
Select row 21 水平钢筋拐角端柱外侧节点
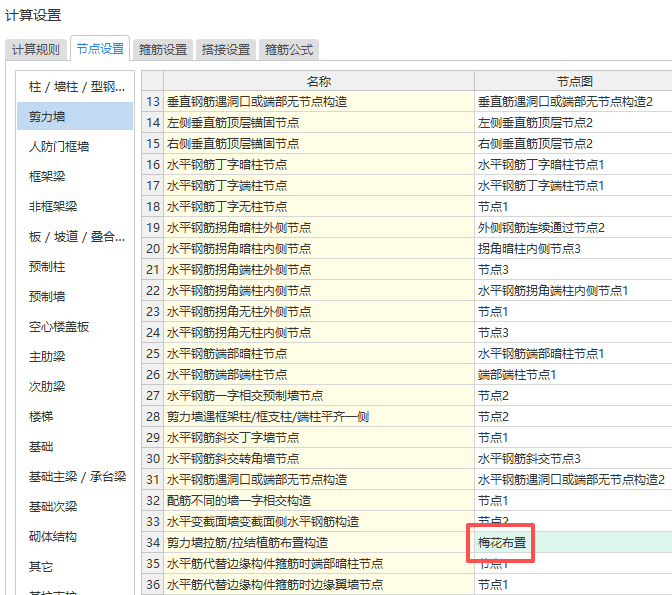319,270
